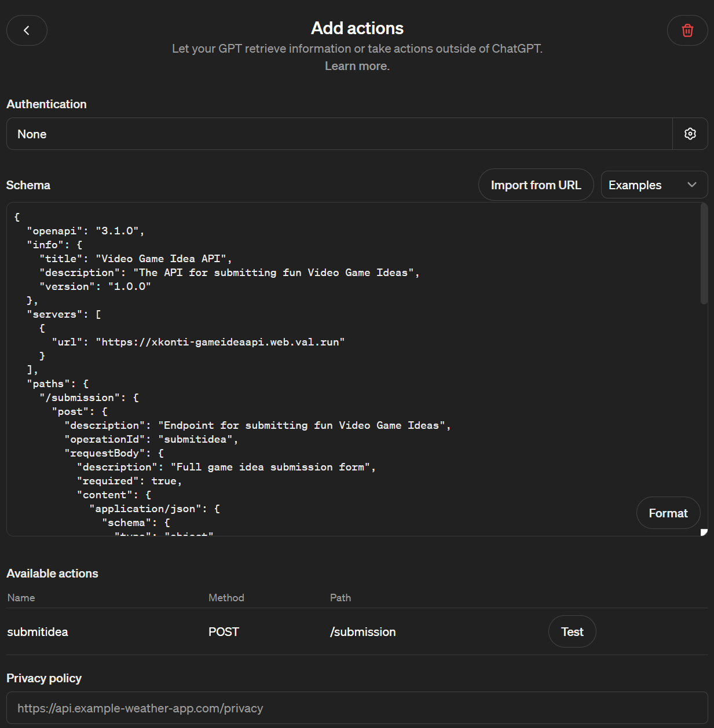Click the red trash icon to delete the action
Screen dimensions: 714x728
click(x=687, y=30)
